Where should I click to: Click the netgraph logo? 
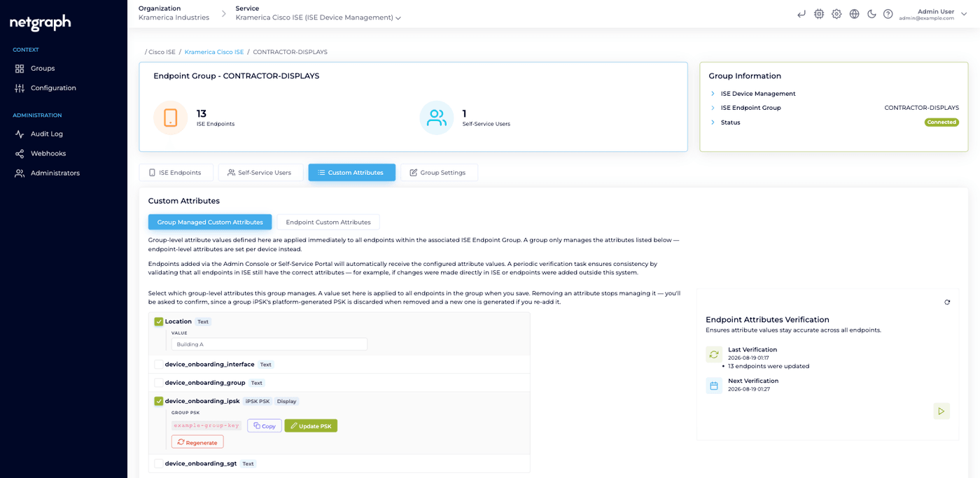click(40, 23)
